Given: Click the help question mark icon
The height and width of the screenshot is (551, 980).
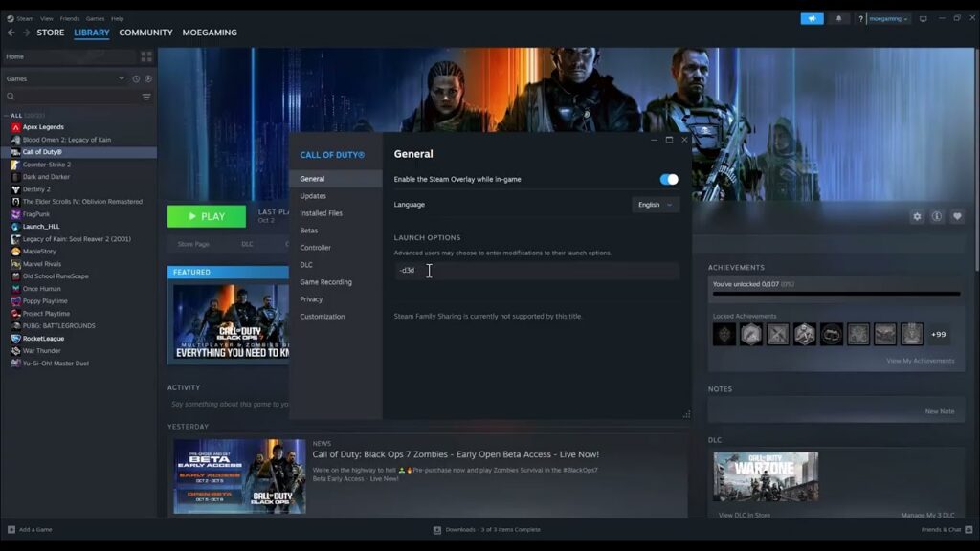Looking at the screenshot, I should [x=860, y=19].
